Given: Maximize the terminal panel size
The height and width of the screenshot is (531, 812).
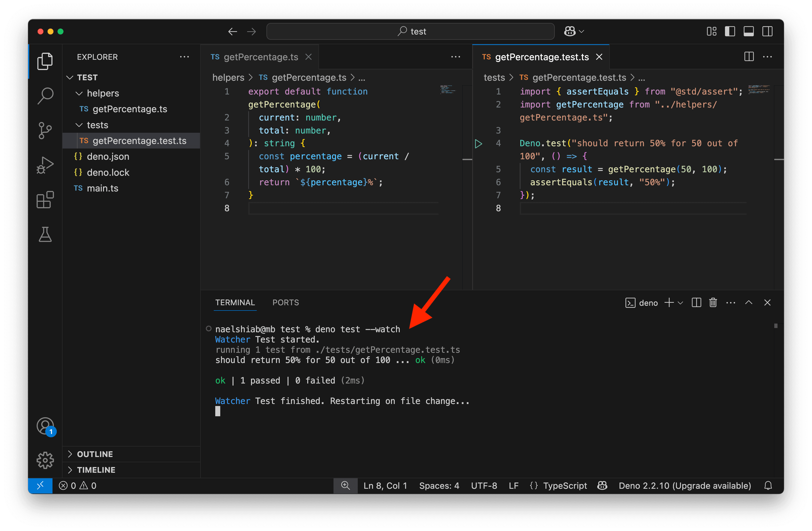Looking at the screenshot, I should click(x=748, y=302).
